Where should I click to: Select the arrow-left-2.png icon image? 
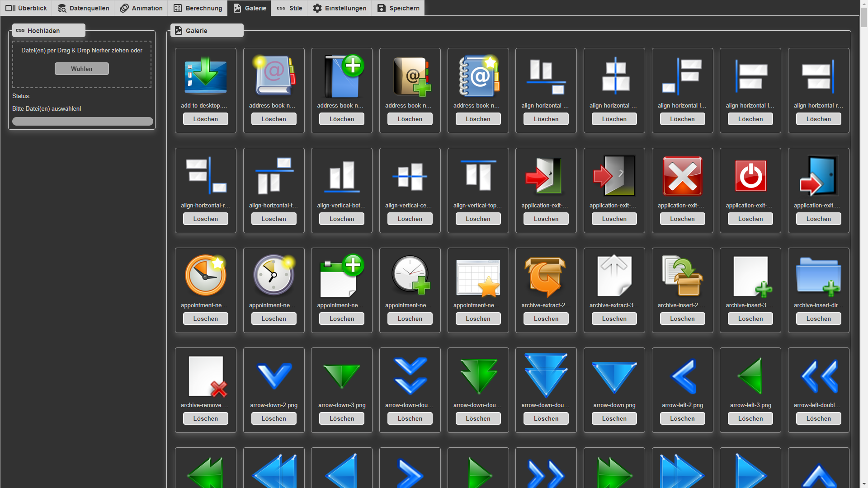(682, 375)
